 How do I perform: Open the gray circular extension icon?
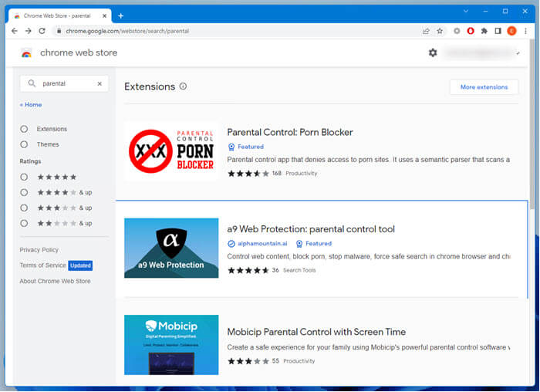pyautogui.click(x=457, y=31)
